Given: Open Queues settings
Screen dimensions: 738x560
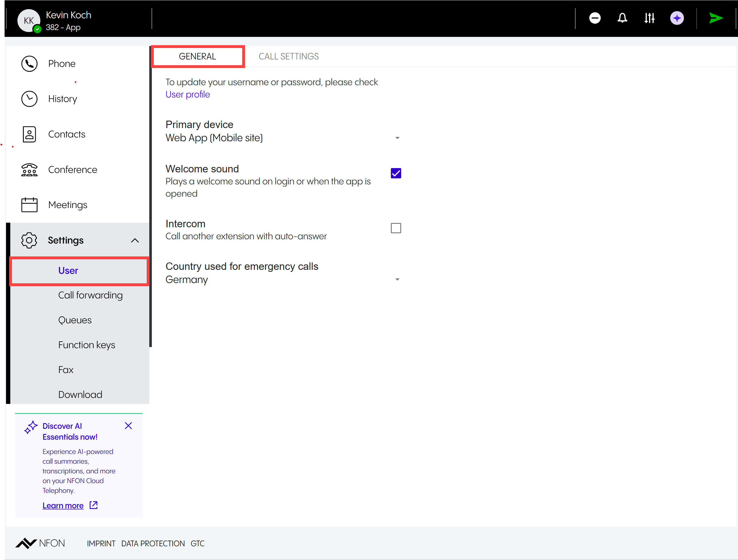Looking at the screenshot, I should (75, 320).
